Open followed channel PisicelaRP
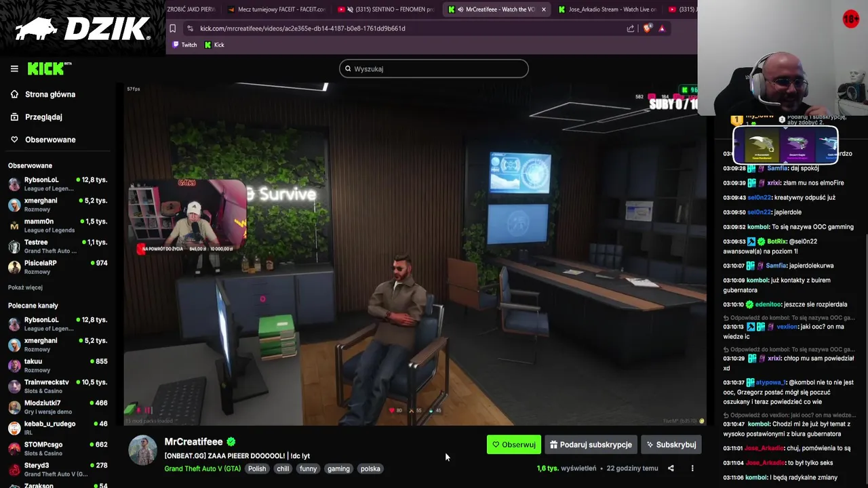The height and width of the screenshot is (488, 868). point(57,267)
